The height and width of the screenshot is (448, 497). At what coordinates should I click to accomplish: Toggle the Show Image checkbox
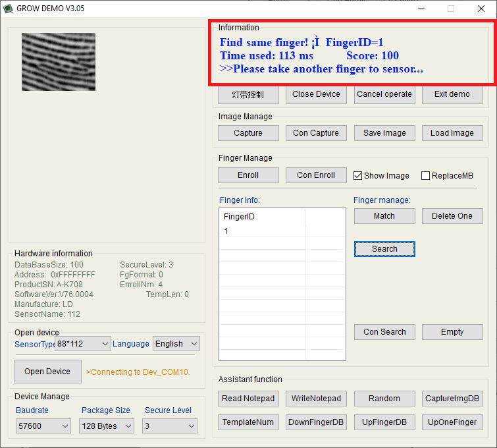coord(358,176)
